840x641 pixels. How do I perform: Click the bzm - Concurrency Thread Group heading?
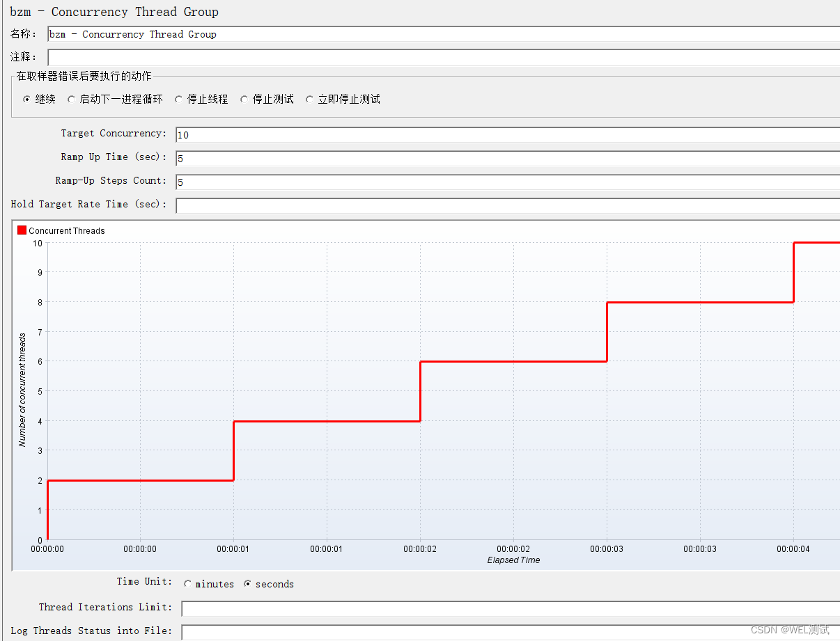(114, 12)
